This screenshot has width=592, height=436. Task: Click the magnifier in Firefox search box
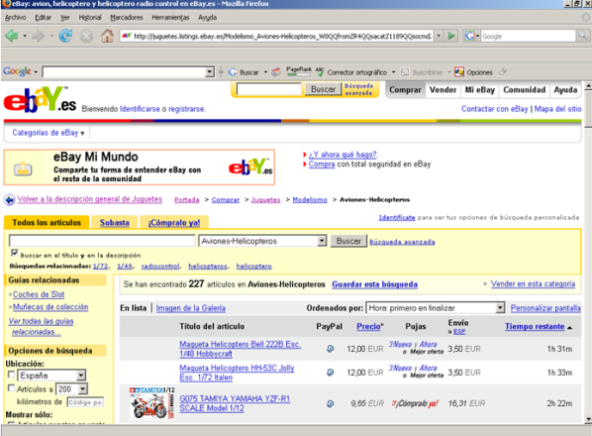point(583,36)
